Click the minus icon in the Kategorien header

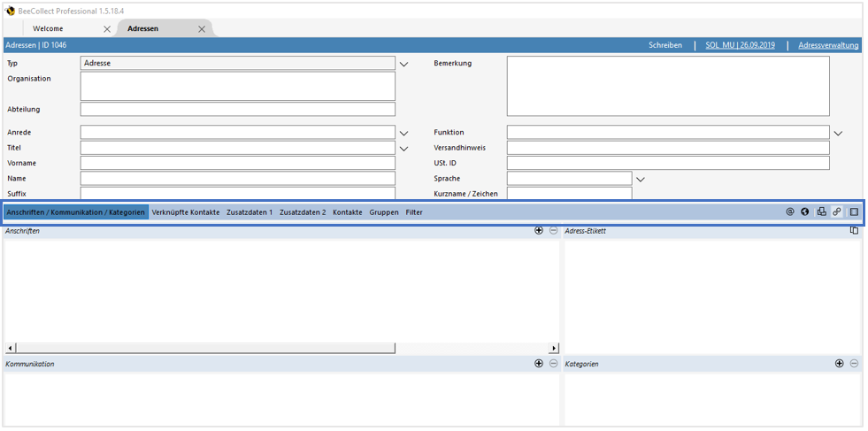coord(854,364)
